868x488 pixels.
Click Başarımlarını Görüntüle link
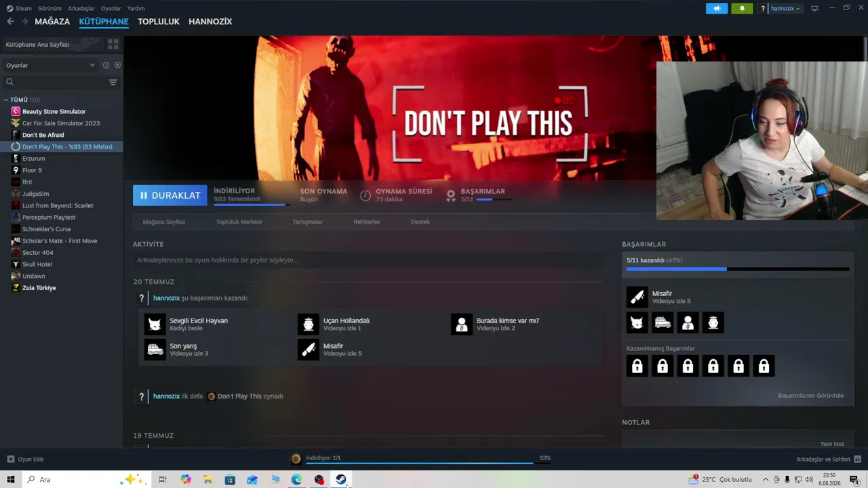click(x=811, y=396)
